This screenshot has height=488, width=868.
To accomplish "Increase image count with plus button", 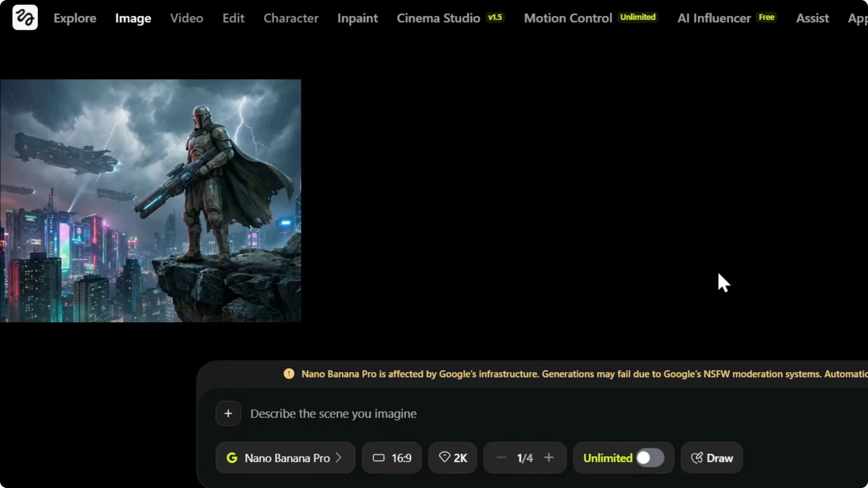I will click(549, 458).
